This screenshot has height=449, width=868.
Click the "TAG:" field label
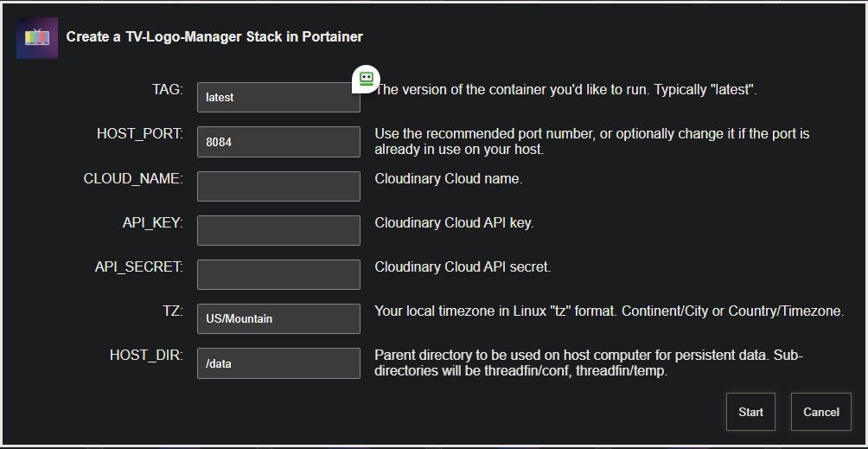tap(167, 90)
